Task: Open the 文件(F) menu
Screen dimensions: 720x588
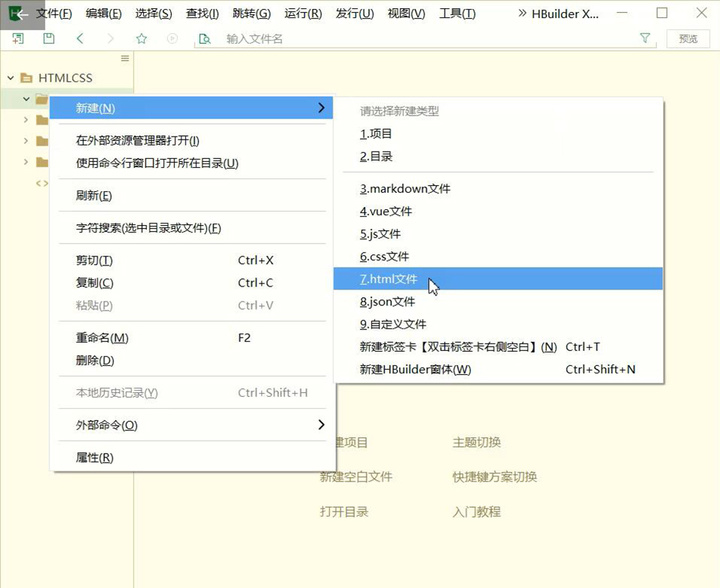Action: [54, 14]
